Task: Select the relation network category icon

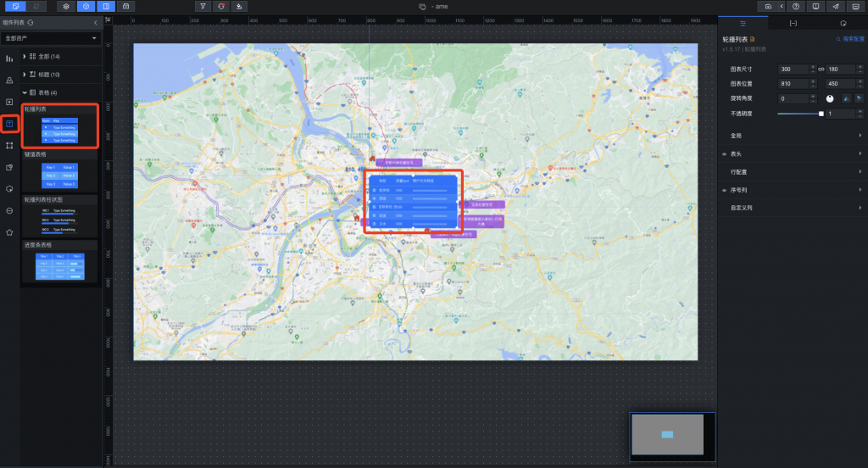Action: (9, 146)
